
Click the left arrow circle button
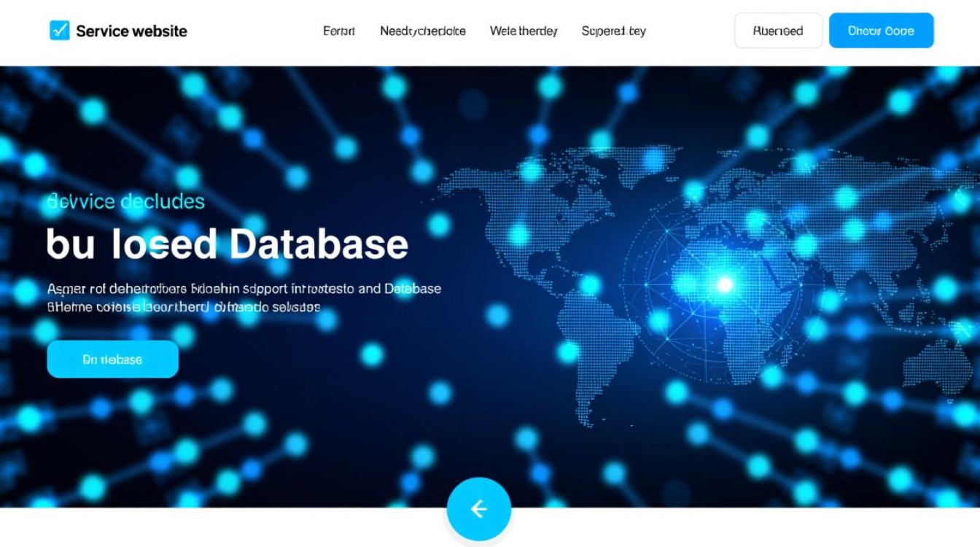click(478, 509)
